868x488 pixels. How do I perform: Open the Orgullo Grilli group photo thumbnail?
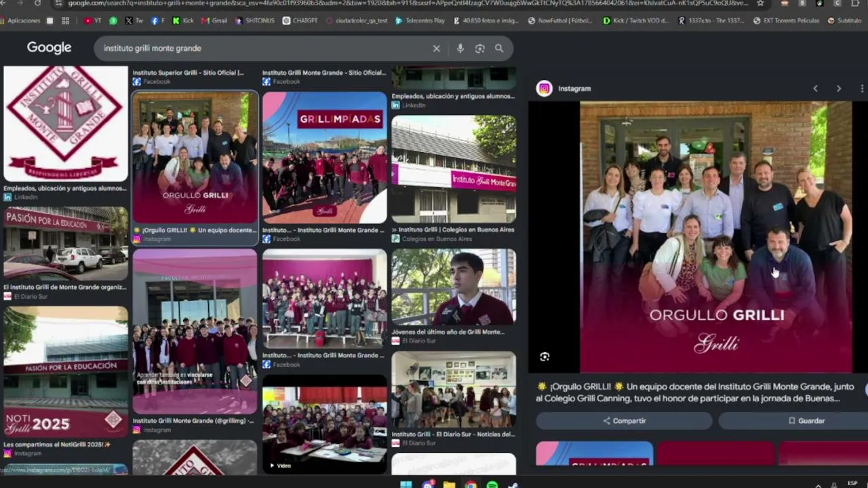[x=195, y=157]
